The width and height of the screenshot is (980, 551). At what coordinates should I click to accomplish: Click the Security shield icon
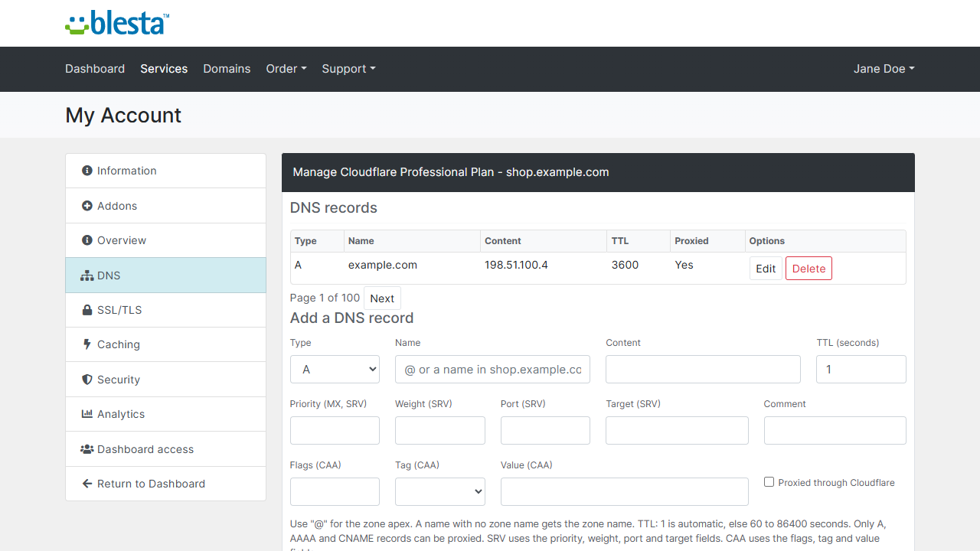click(87, 380)
